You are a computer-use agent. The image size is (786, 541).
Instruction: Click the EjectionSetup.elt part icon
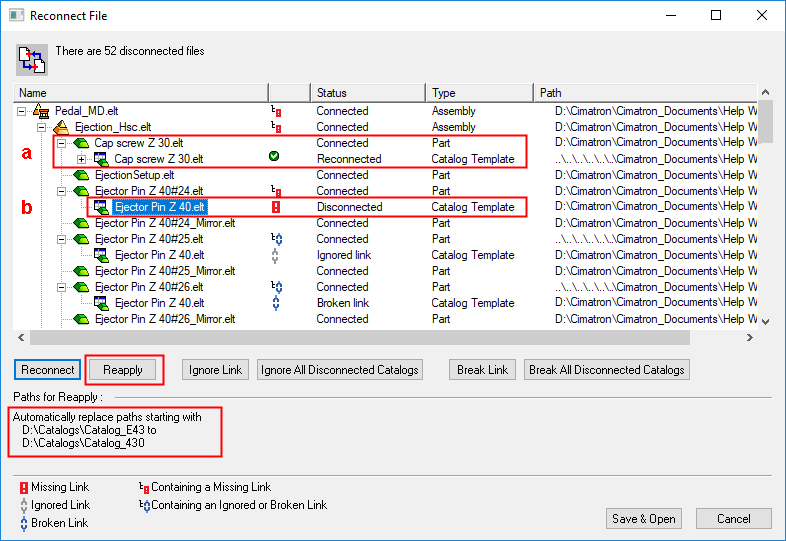pos(81,175)
